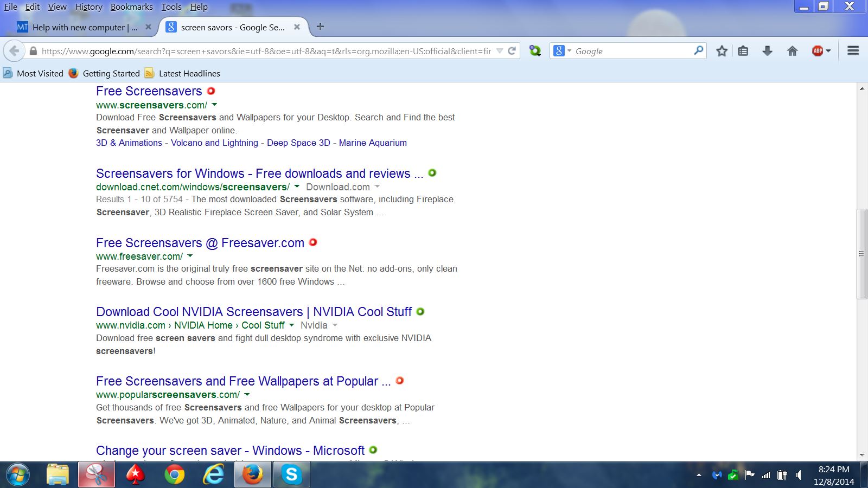Expand options arrow next to www.screensavers.com

(214, 105)
